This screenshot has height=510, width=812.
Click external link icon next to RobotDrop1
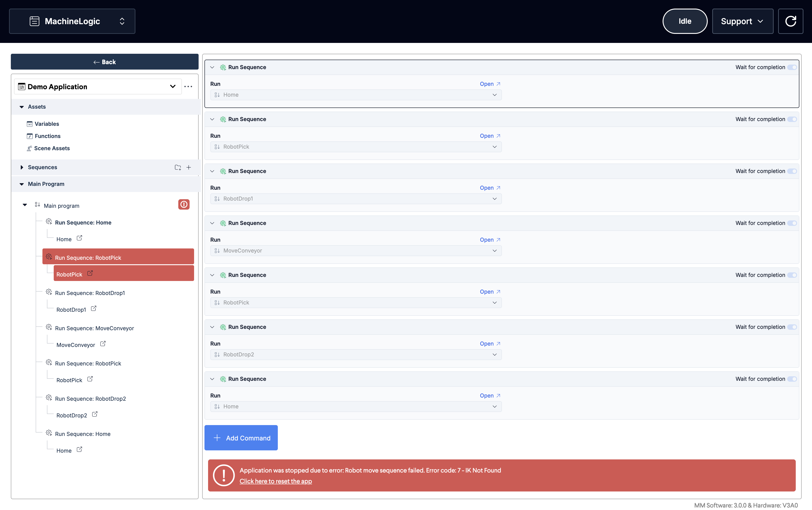[94, 309]
